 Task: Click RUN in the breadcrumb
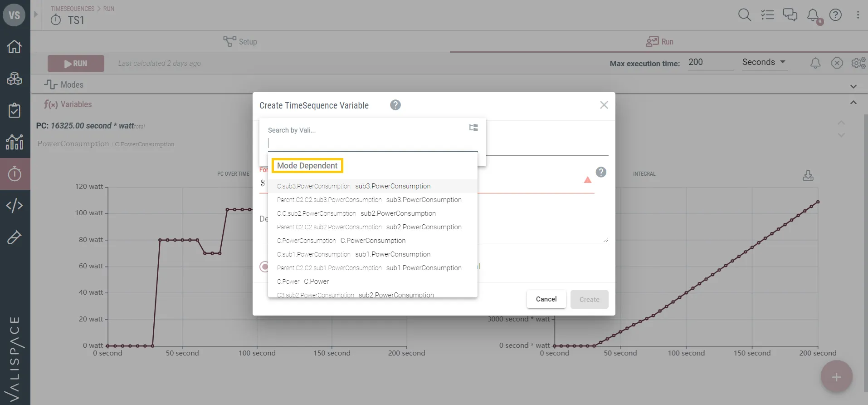[x=109, y=9]
